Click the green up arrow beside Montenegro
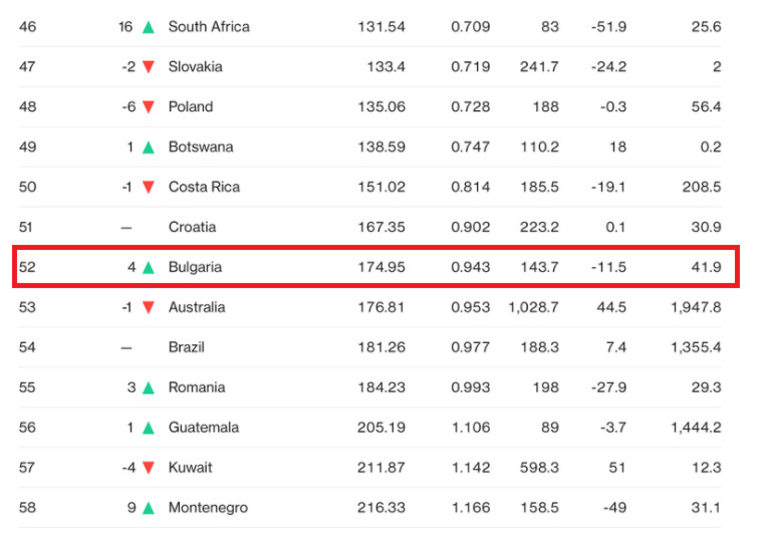 coord(148,508)
